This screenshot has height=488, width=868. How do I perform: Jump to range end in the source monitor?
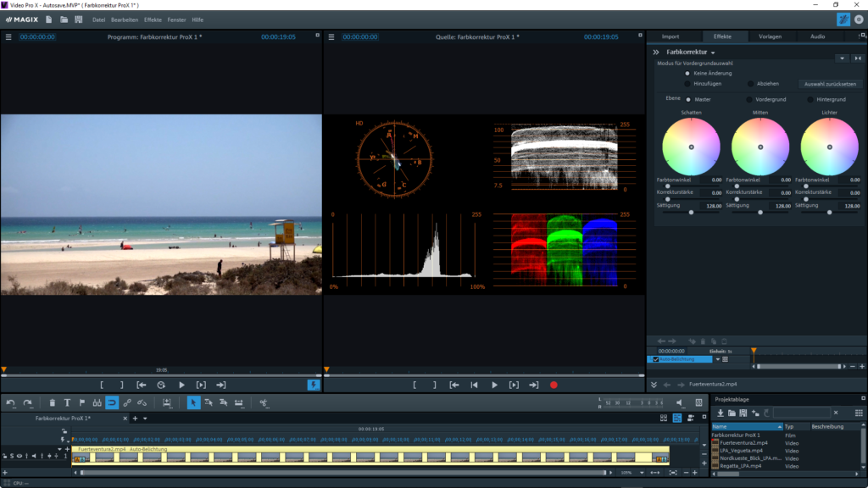534,385
